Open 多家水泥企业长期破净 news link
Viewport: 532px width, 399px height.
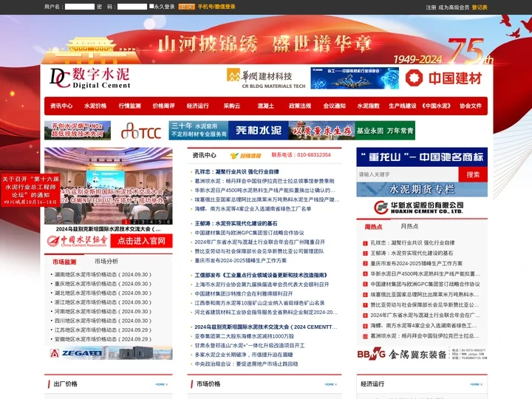coord(244,355)
